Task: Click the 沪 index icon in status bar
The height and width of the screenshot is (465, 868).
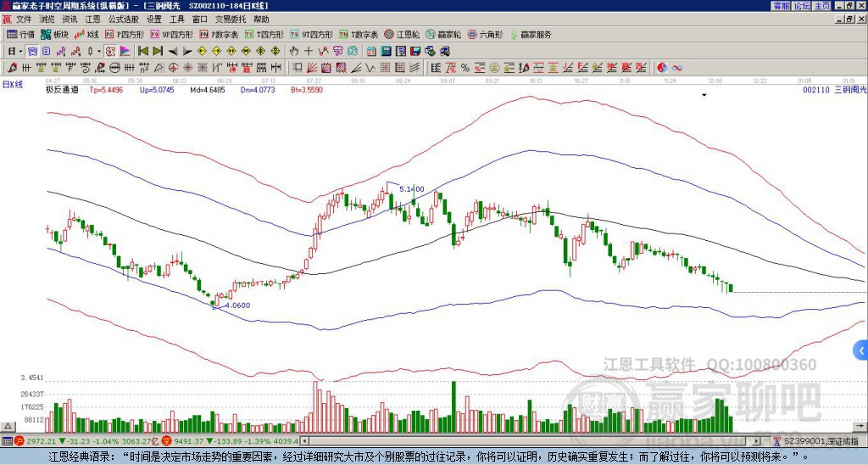Action: (21, 441)
